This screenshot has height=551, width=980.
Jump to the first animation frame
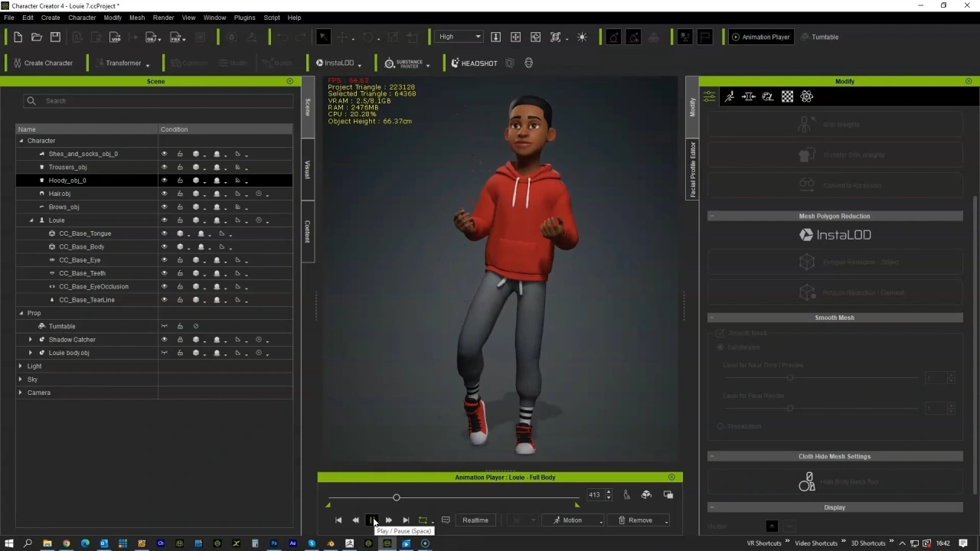tap(338, 520)
